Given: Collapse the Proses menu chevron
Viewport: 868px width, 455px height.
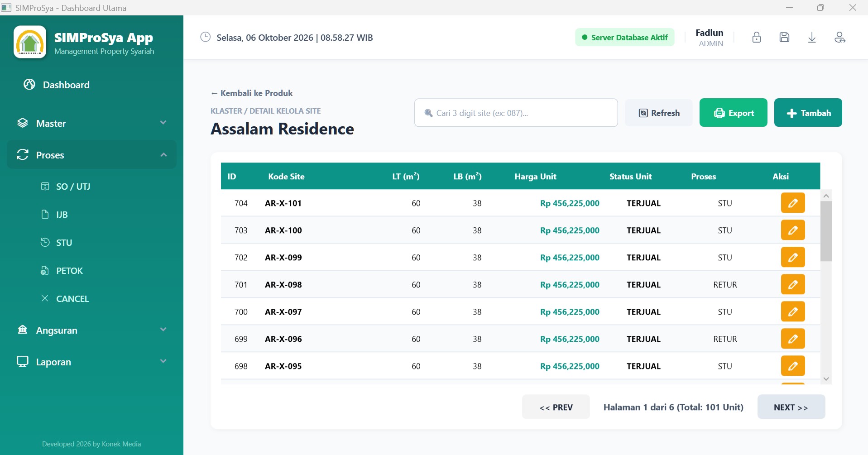Looking at the screenshot, I should tap(163, 155).
